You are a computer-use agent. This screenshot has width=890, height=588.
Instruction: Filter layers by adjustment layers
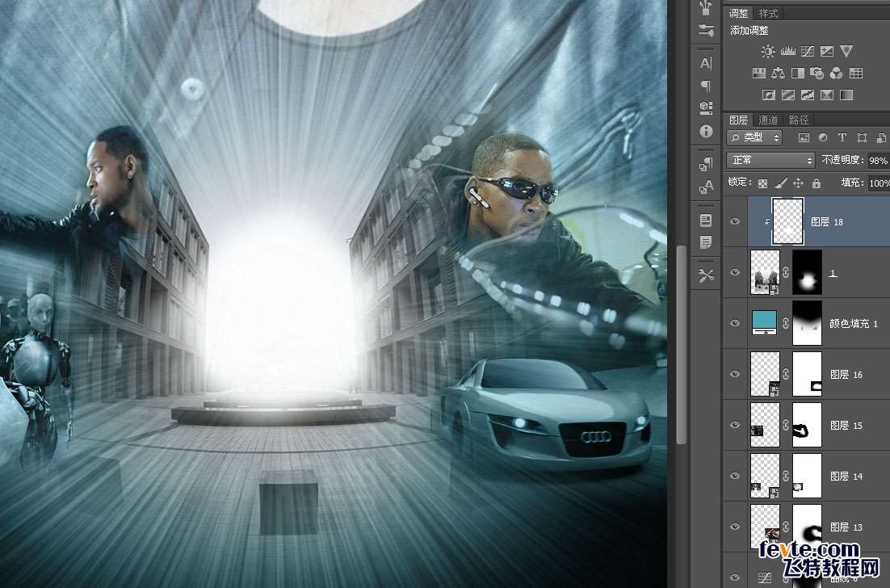(823, 137)
